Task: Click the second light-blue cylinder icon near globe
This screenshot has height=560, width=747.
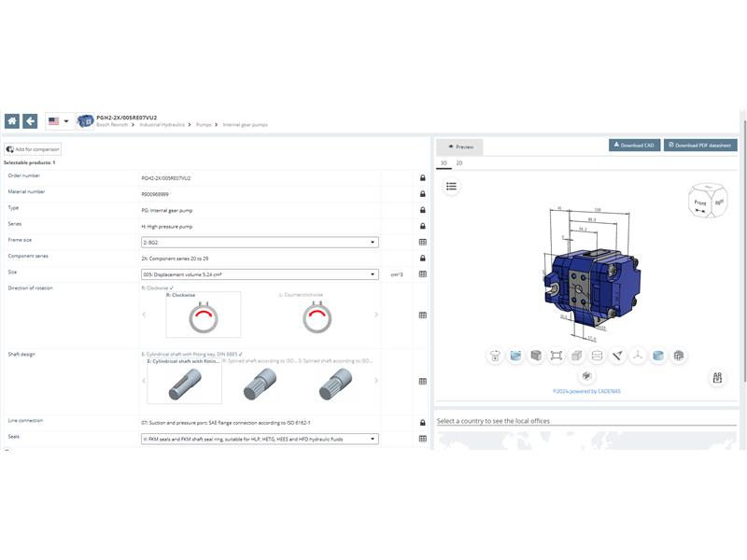Action: pos(658,356)
